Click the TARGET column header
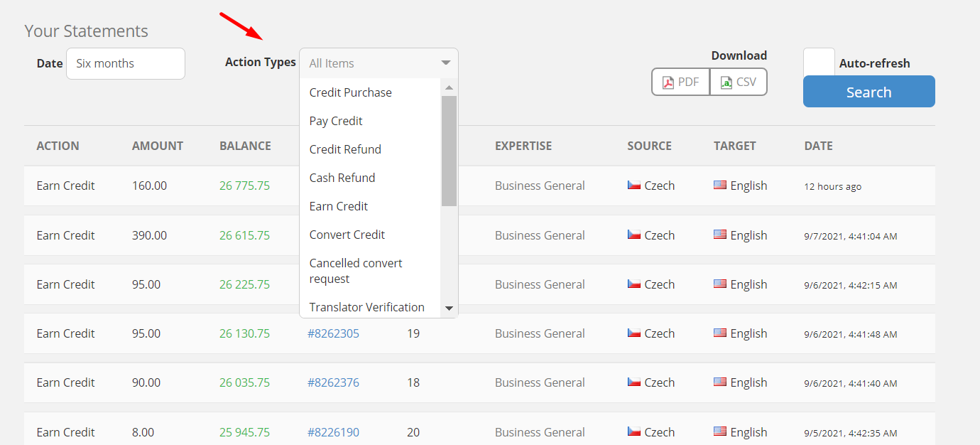Viewport: 980px width, 445px height. click(x=735, y=146)
